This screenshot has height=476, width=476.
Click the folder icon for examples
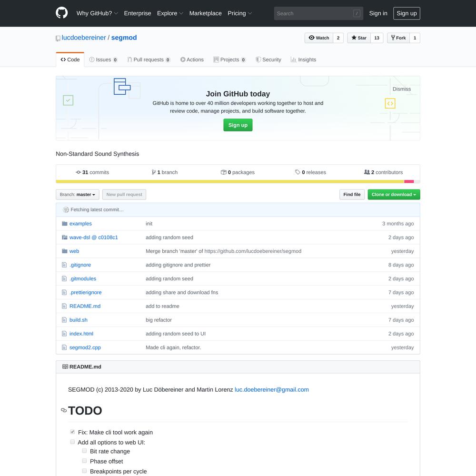(x=64, y=223)
